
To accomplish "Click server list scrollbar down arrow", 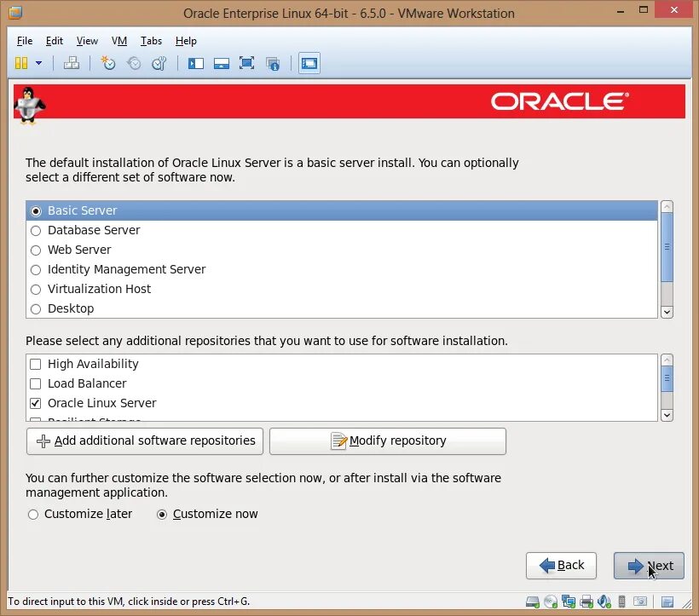I will [667, 312].
